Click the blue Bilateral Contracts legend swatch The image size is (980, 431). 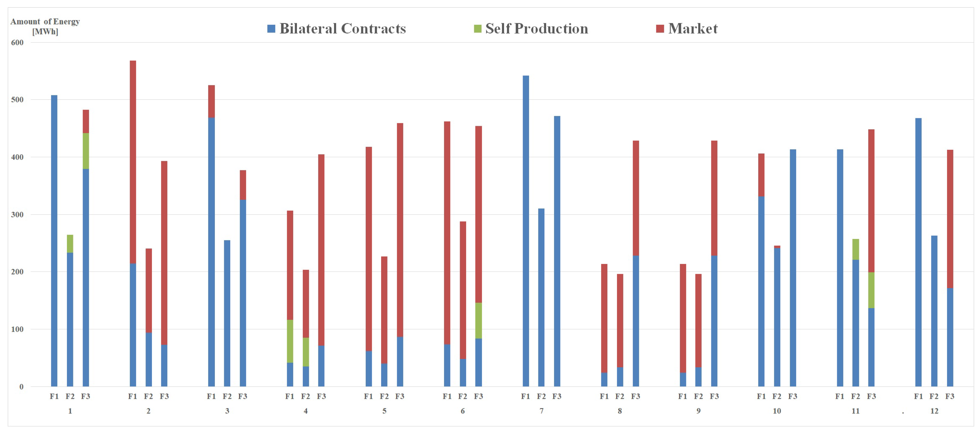(271, 29)
